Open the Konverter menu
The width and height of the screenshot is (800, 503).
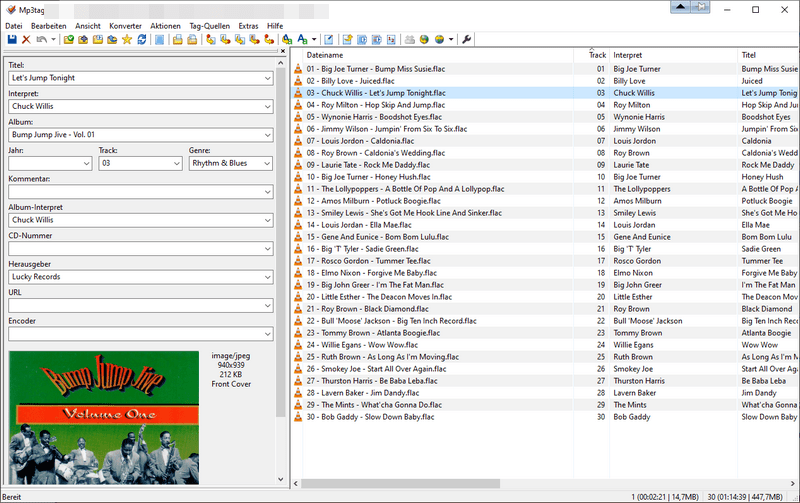point(125,25)
